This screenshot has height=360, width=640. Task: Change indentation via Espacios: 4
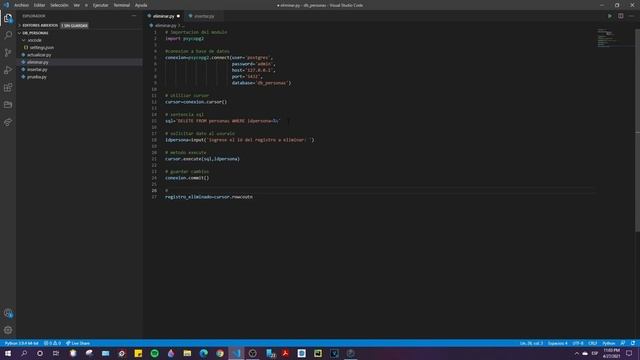558,343
